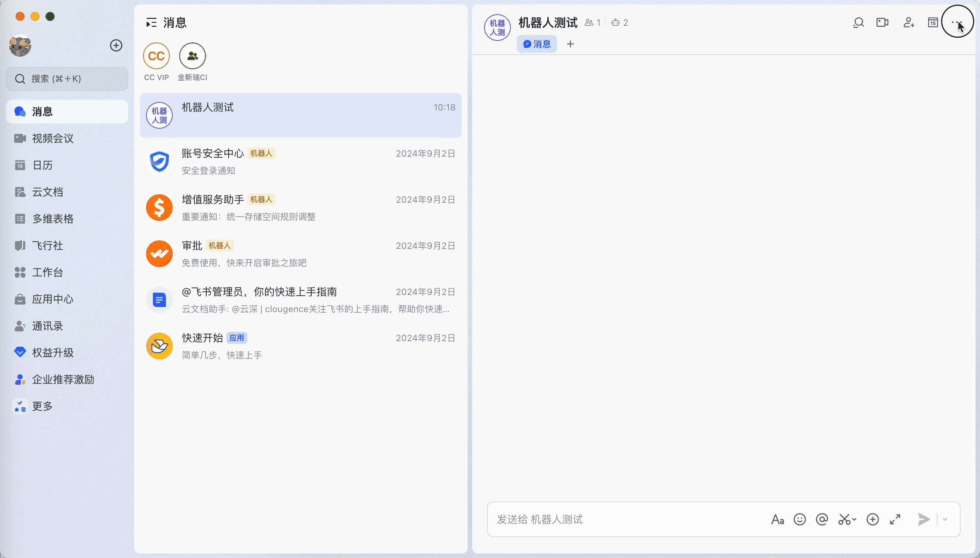Screen dimensions: 980x558
Task: Open the CC VIP pinned avatar
Action: click(156, 56)
